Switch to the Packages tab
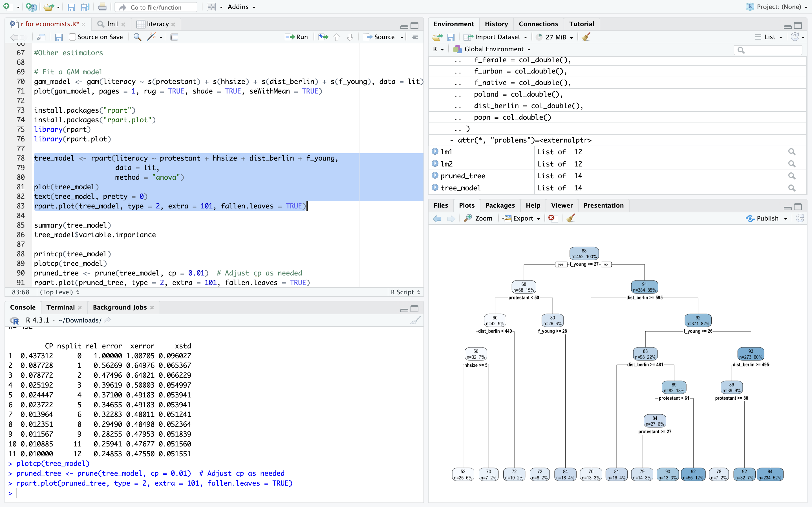Screen dimensions: 812x507 click(x=500, y=205)
